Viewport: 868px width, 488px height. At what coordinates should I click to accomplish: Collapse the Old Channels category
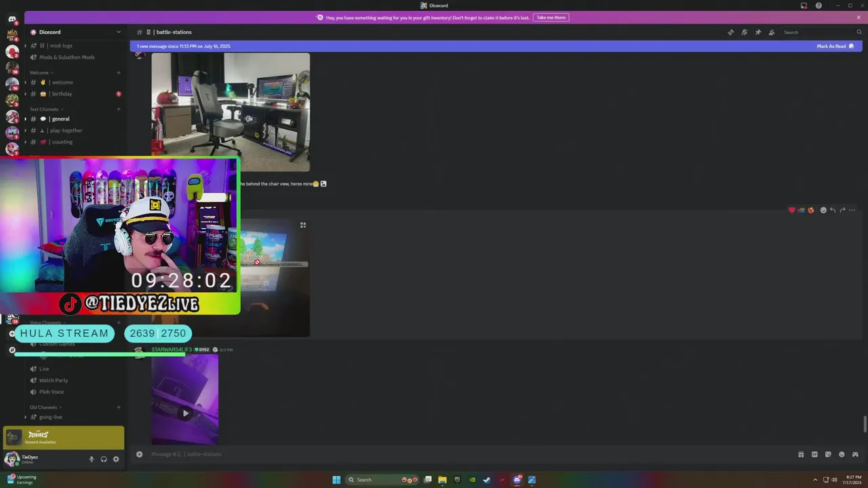[x=45, y=407]
